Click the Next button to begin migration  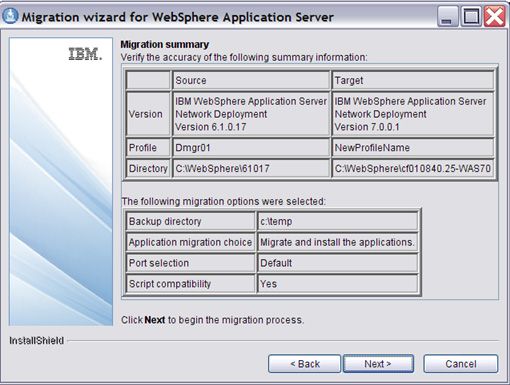point(378,364)
